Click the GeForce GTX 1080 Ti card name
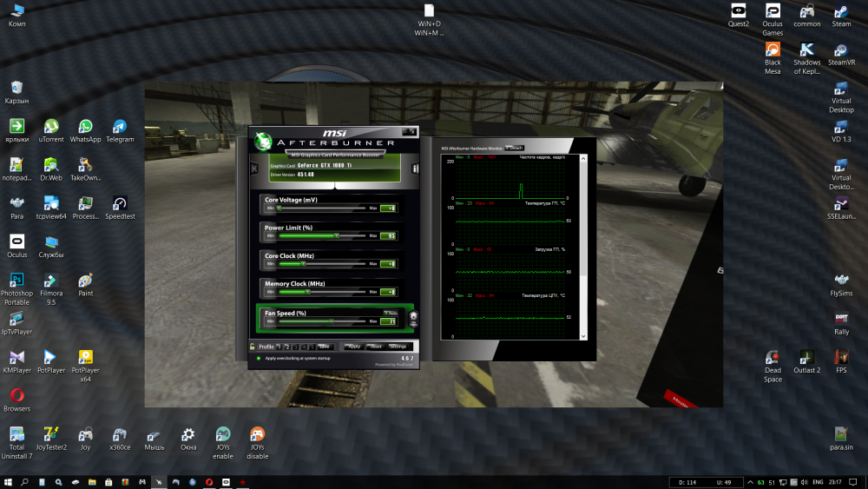Viewport: 868px width, 489px height. pos(325,165)
